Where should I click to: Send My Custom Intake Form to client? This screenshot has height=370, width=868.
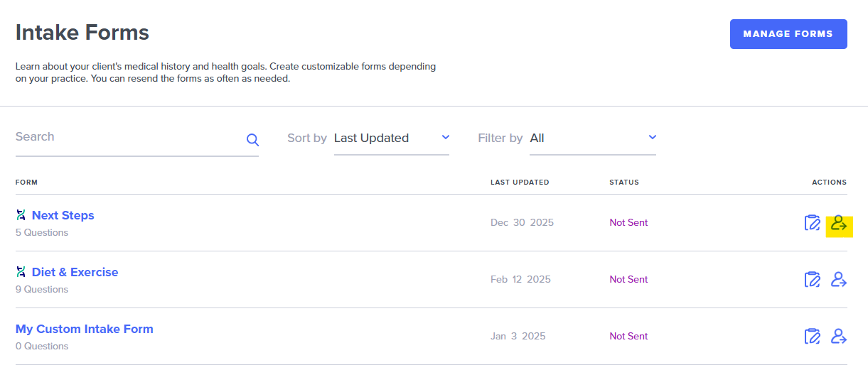point(839,337)
